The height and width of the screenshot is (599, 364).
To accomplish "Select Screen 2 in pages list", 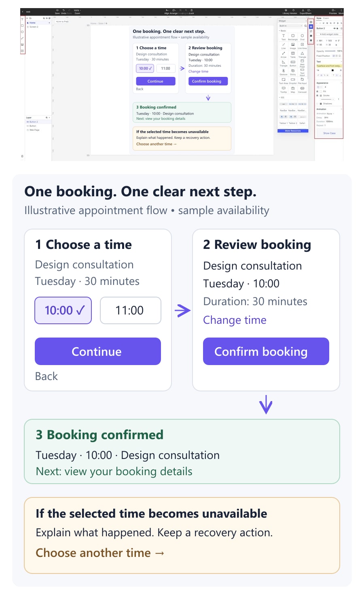I will (x=34, y=27).
